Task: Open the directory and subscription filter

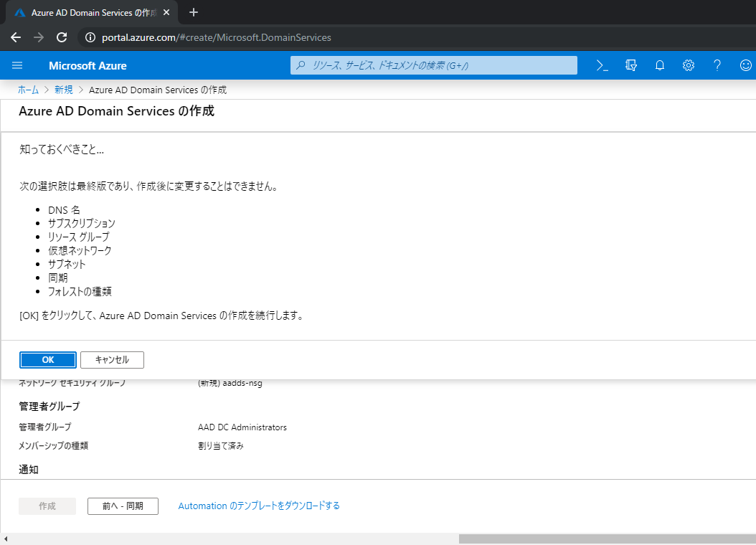Action: tap(631, 65)
